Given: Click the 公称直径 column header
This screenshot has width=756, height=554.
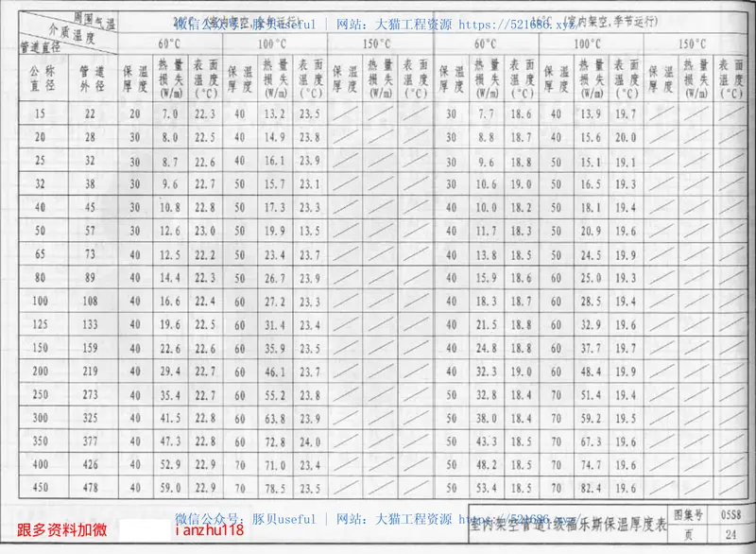Looking at the screenshot, I should 43,78.
